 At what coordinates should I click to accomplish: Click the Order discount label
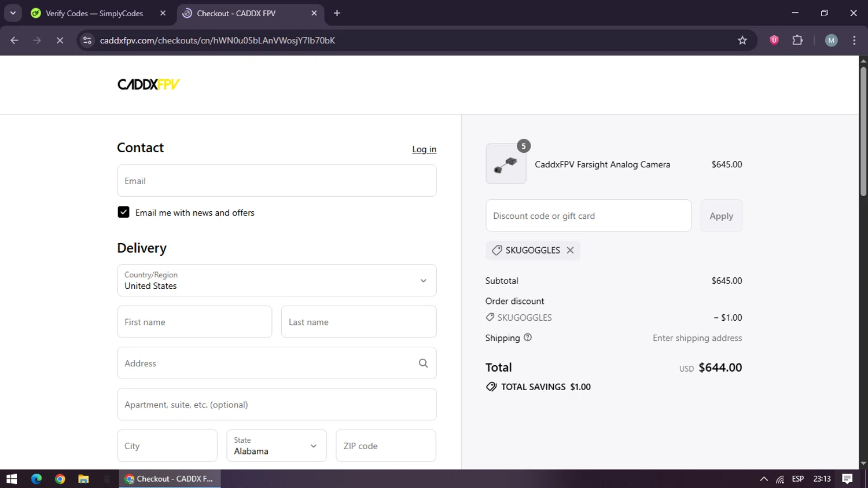515,301
